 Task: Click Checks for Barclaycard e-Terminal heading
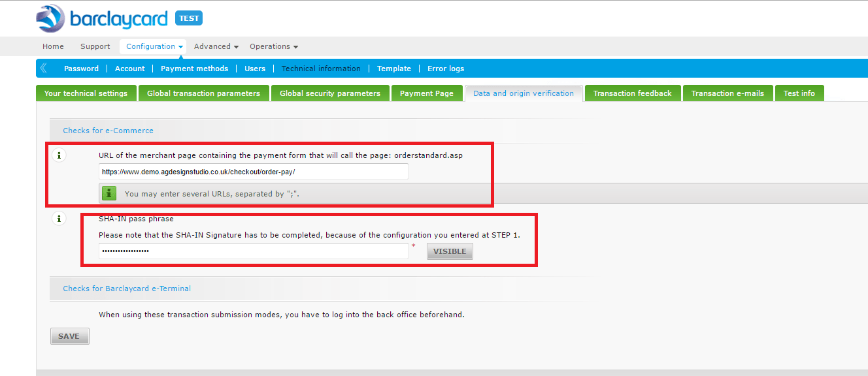coord(127,289)
